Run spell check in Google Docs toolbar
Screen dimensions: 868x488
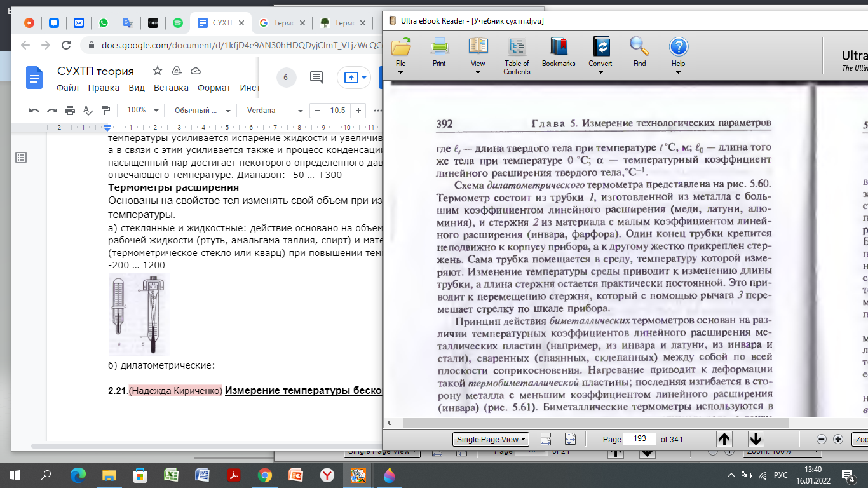(88, 110)
